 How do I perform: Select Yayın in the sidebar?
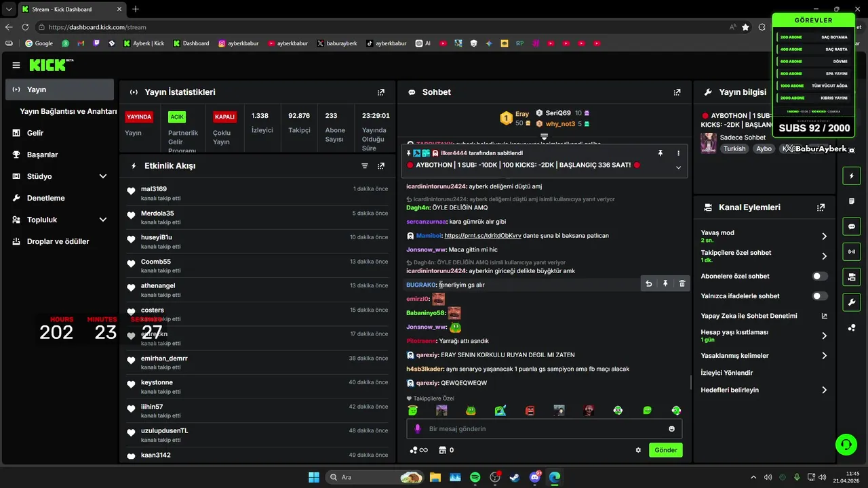(x=60, y=89)
